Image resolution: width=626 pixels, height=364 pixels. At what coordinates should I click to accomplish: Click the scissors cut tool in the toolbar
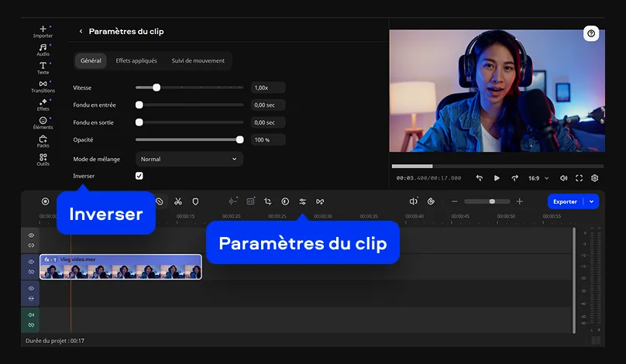177,201
